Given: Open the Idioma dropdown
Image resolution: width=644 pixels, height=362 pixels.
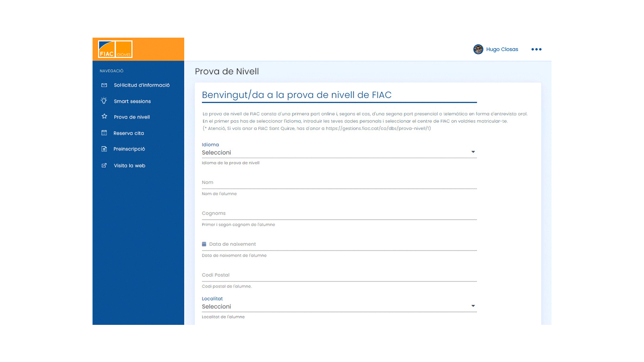Looking at the screenshot, I should point(339,152).
